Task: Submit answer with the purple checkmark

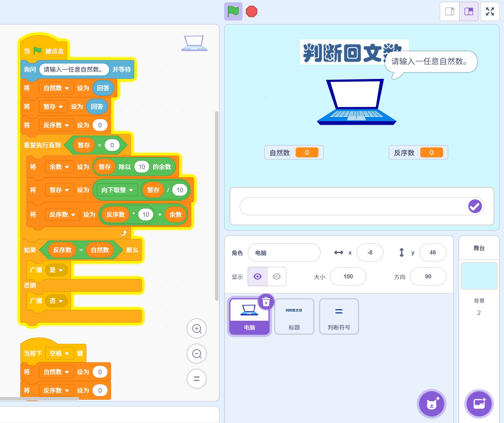Action: pyautogui.click(x=475, y=206)
